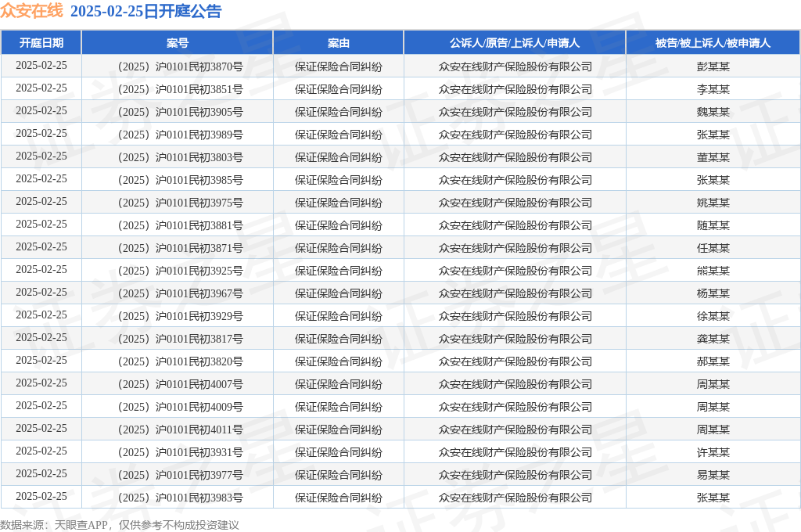Click the 开庭日期 column header

pyautogui.click(x=41, y=43)
